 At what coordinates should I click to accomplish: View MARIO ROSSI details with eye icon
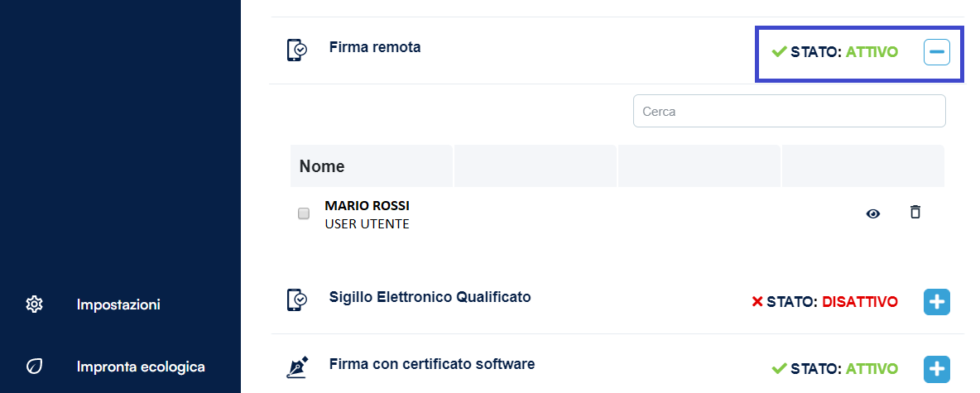pyautogui.click(x=872, y=213)
